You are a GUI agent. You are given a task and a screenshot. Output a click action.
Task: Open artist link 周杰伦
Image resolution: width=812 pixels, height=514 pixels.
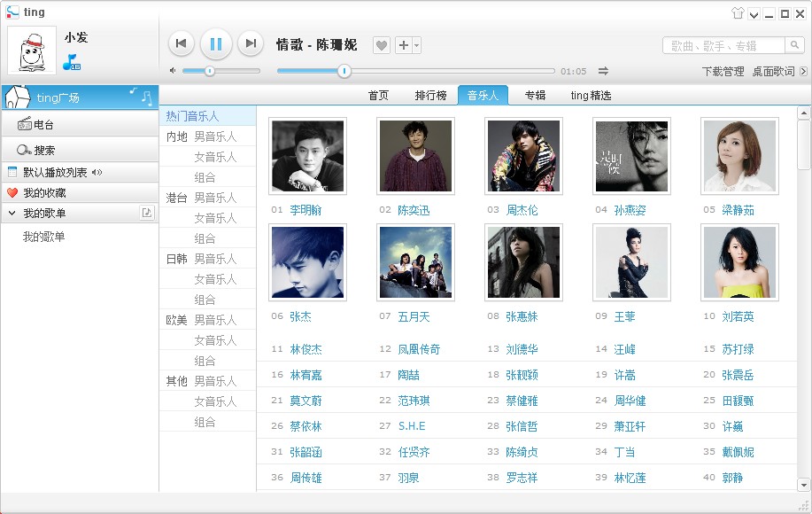(522, 210)
